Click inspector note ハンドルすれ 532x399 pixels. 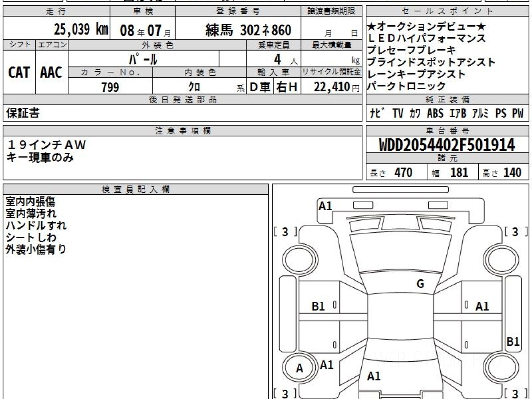click(36, 225)
